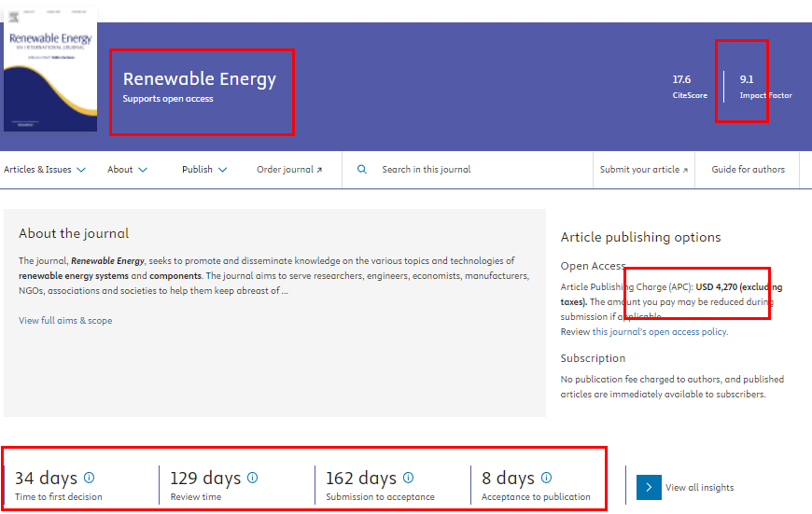Open info icon beside 162 days
The image size is (812, 514).
(408, 478)
